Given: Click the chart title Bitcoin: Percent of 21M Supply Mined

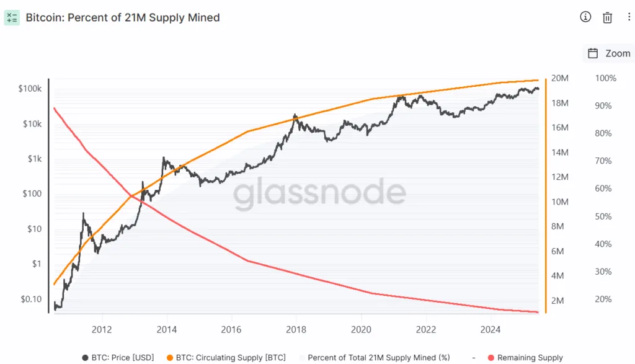Looking at the screenshot, I should pyautogui.click(x=123, y=17).
